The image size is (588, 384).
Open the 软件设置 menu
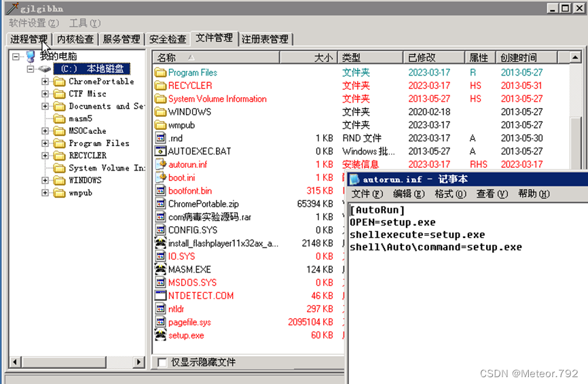pos(34,23)
